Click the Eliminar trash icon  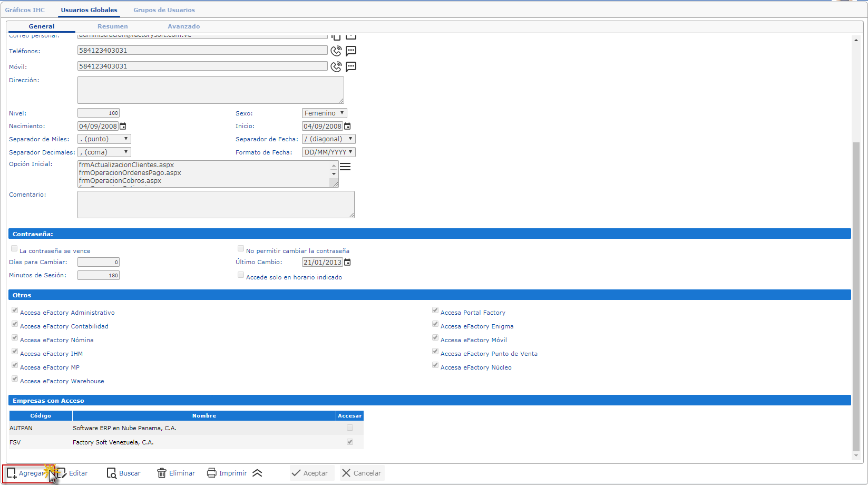click(x=162, y=473)
